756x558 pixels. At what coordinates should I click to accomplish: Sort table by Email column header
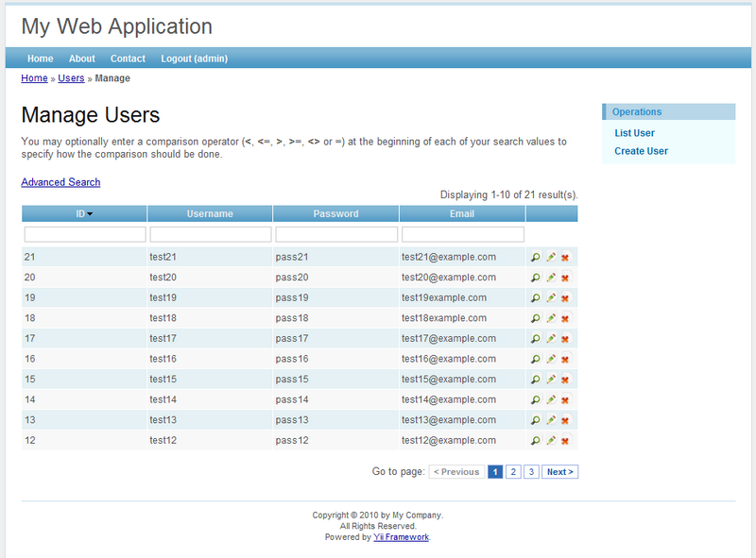(x=462, y=214)
